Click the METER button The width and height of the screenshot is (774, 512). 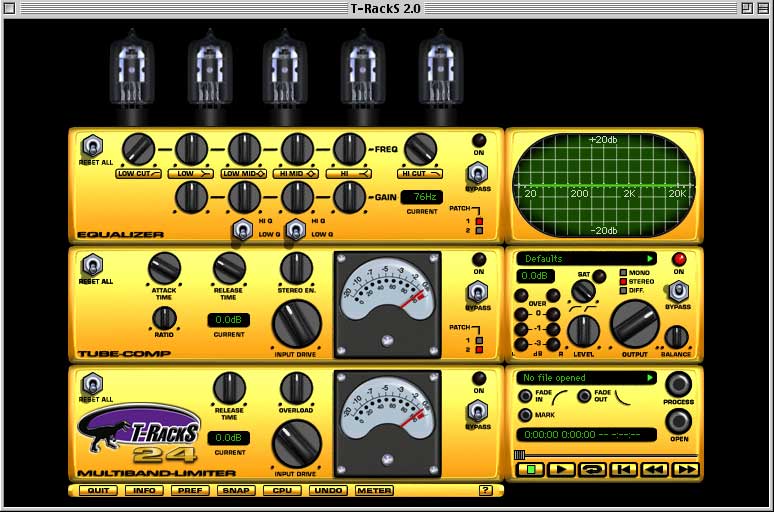(374, 490)
